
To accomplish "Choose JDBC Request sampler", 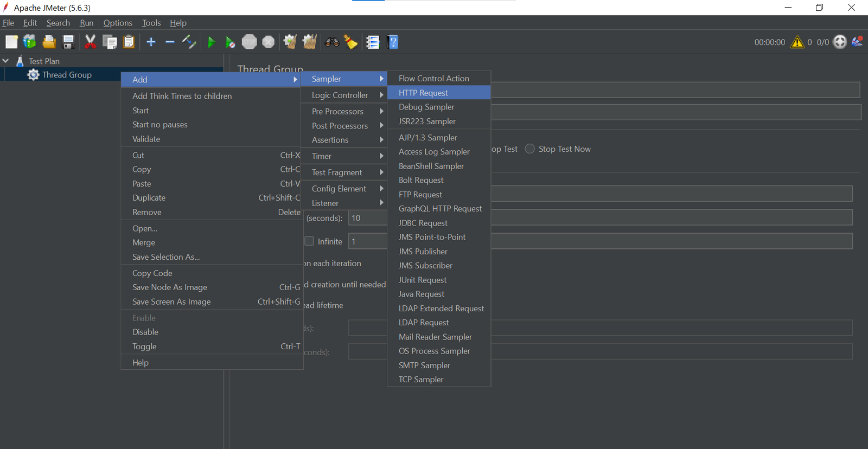I will pos(439,223).
